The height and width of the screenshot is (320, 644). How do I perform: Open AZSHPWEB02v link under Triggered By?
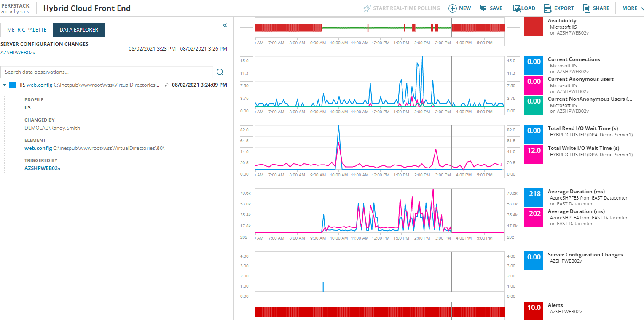43,168
